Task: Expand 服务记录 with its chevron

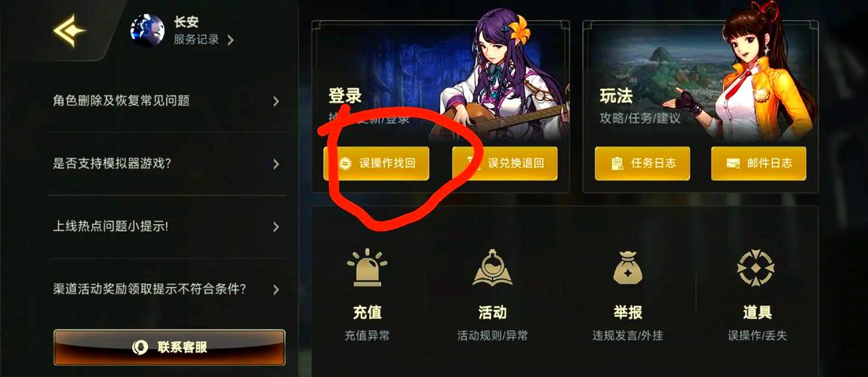Action: tap(230, 40)
